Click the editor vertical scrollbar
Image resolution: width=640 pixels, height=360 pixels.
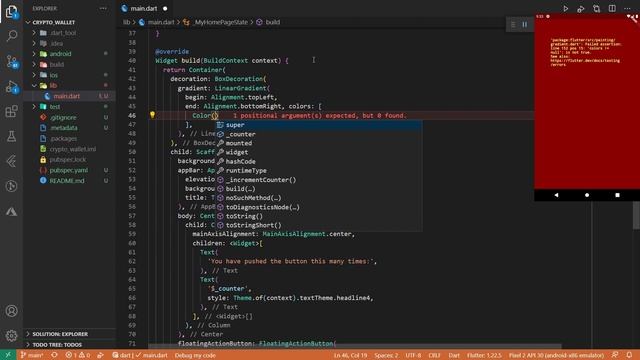[x=636, y=216]
